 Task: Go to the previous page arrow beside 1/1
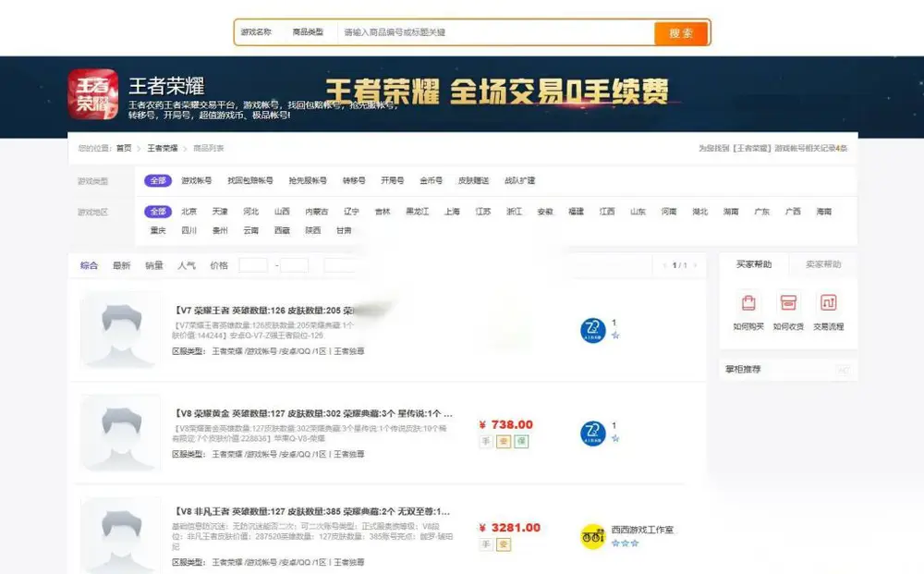tap(664, 265)
